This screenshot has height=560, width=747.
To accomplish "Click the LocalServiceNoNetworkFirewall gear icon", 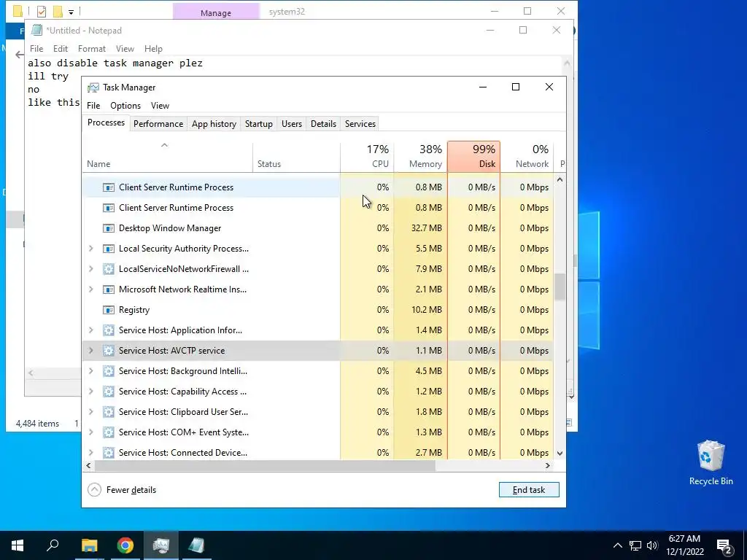I will pos(109,269).
